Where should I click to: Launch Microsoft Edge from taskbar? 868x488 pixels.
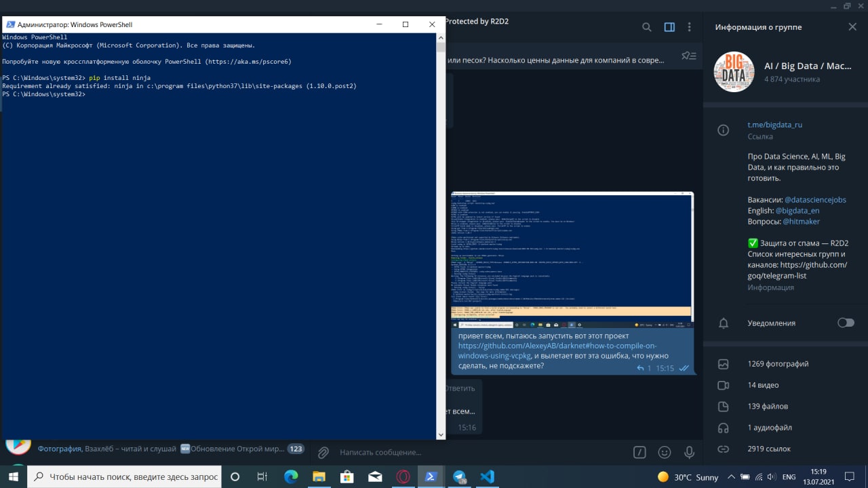291,476
